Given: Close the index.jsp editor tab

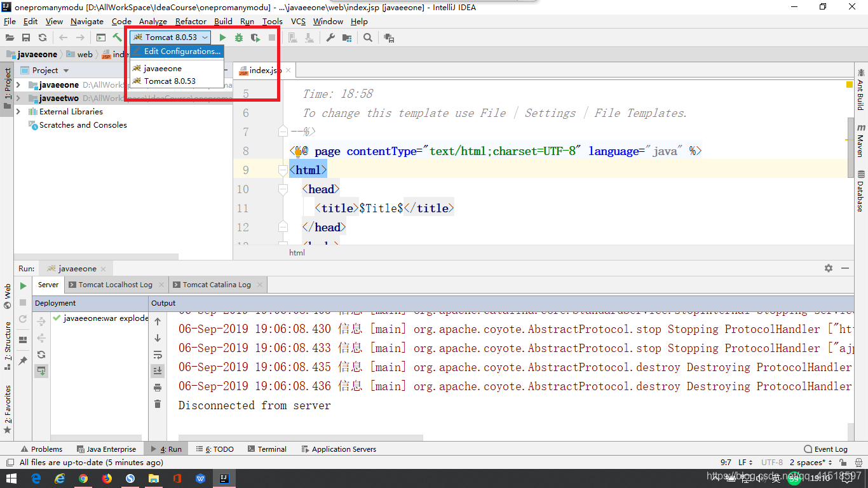Looking at the screenshot, I should pyautogui.click(x=288, y=71).
